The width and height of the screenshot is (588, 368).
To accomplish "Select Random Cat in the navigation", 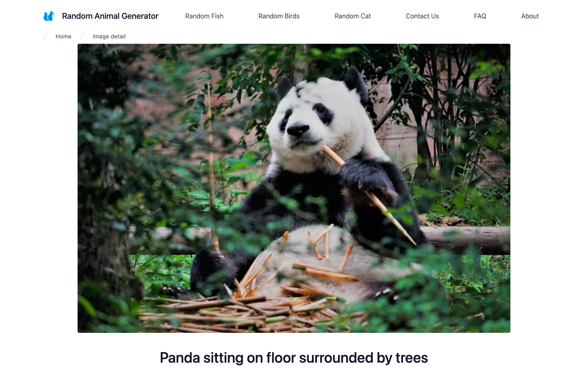I will [x=353, y=16].
